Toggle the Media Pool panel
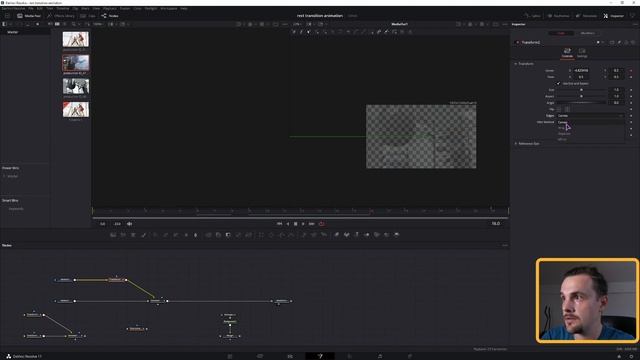 coord(29,16)
